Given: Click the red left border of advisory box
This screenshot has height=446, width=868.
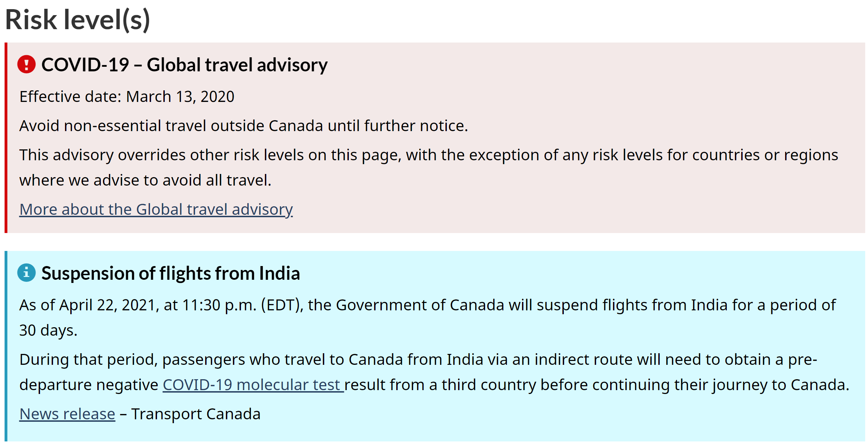Looking at the screenshot, I should click(6, 138).
